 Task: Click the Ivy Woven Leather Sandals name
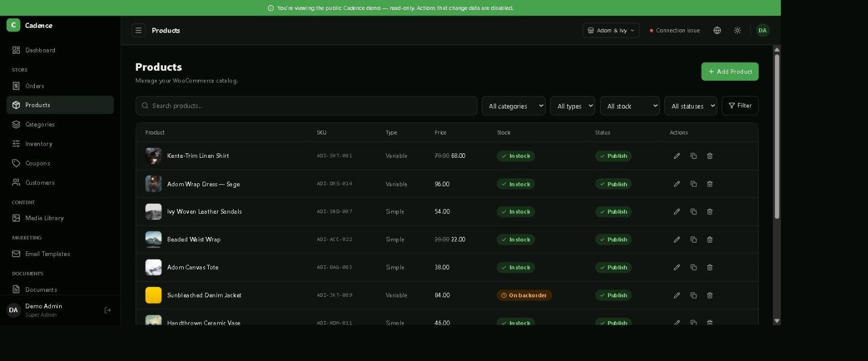204,212
